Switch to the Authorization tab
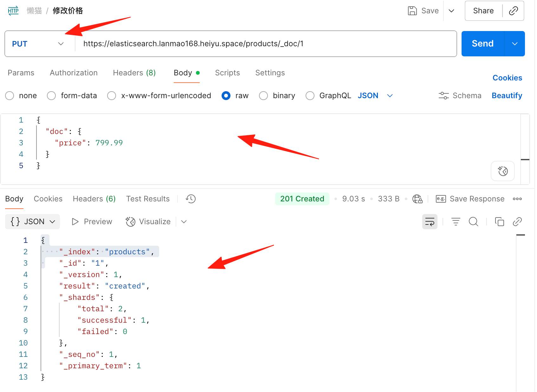Viewport: 537px width, 392px height. point(74,73)
